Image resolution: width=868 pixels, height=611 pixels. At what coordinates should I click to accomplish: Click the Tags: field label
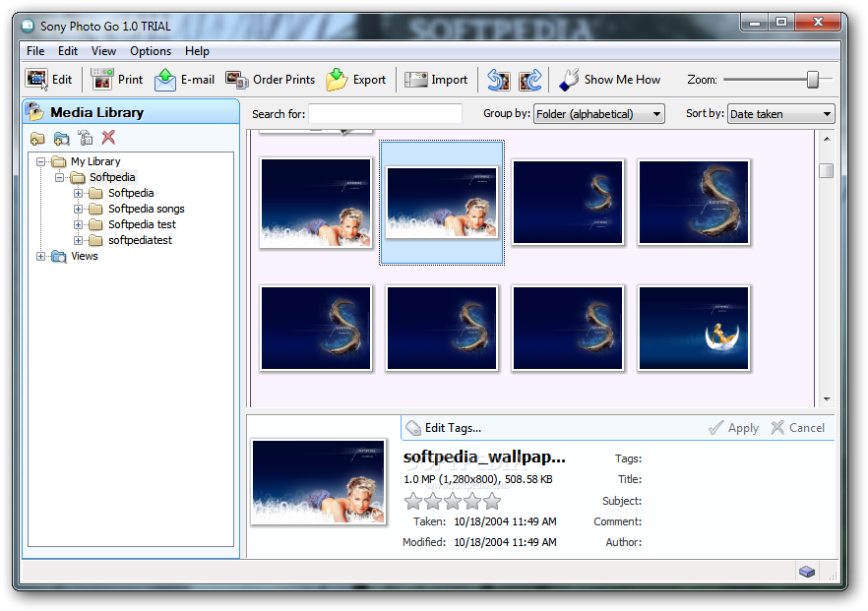pos(628,458)
